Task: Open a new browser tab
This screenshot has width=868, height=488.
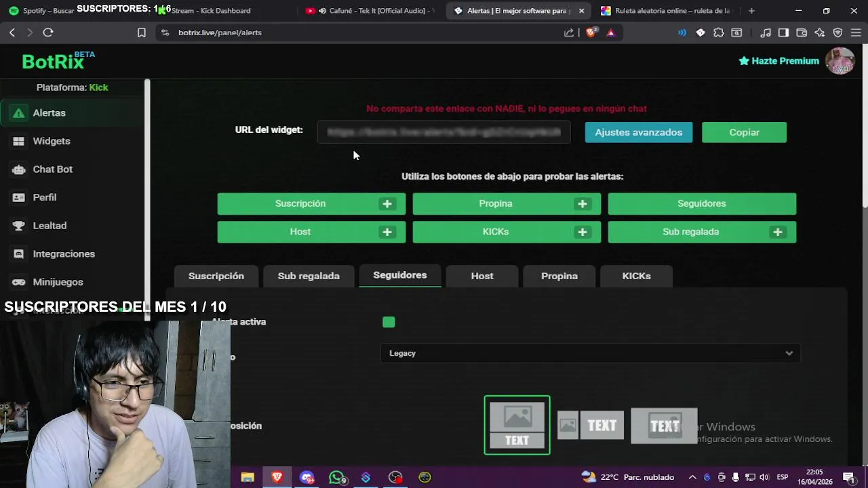Action: click(751, 11)
